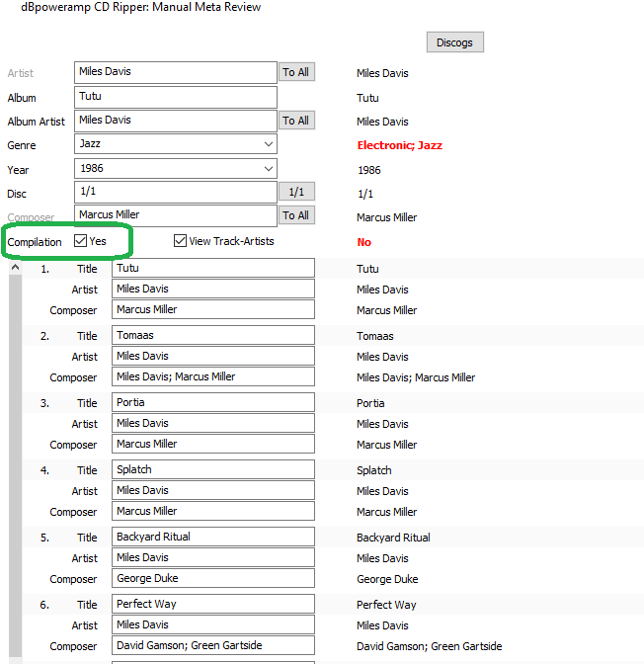Click To All button next to Artist

[296, 72]
